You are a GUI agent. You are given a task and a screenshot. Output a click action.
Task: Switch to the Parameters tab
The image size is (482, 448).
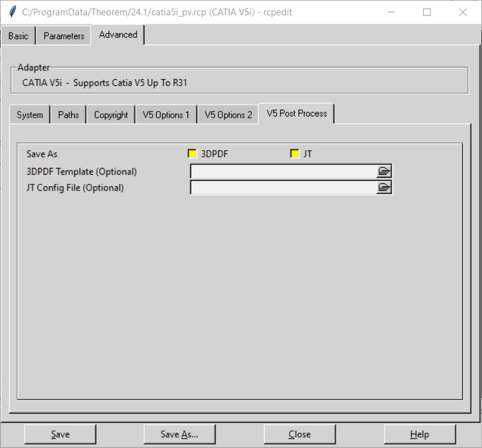[64, 36]
